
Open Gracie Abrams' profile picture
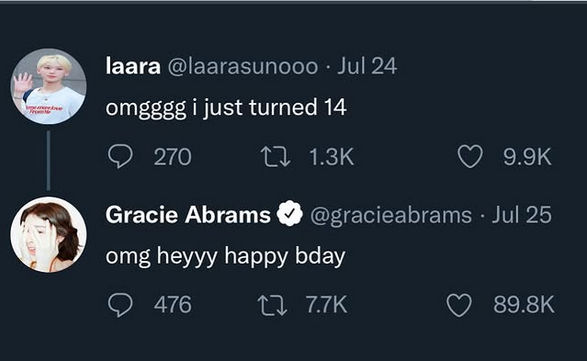pyautogui.click(x=48, y=234)
